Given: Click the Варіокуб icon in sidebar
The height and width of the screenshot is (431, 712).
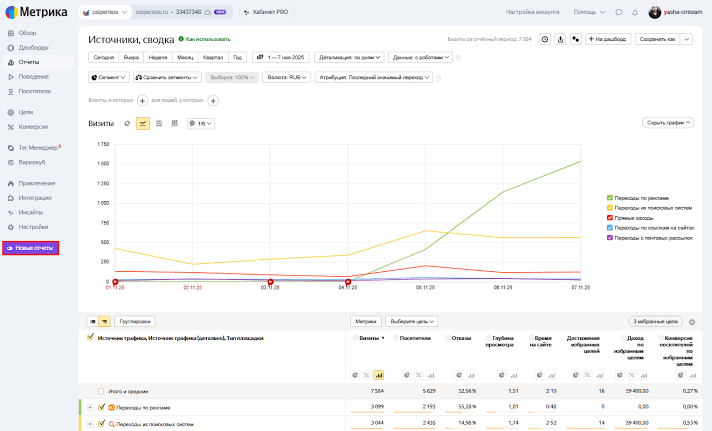Looking at the screenshot, I should (x=10, y=162).
